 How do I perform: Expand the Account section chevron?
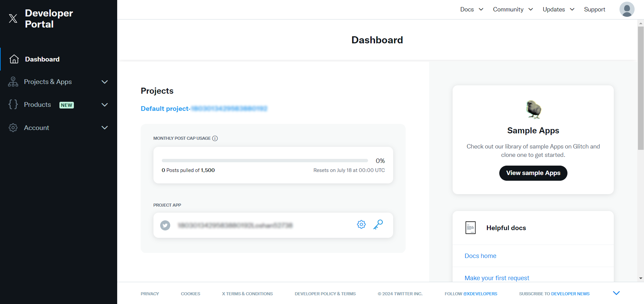tap(105, 128)
